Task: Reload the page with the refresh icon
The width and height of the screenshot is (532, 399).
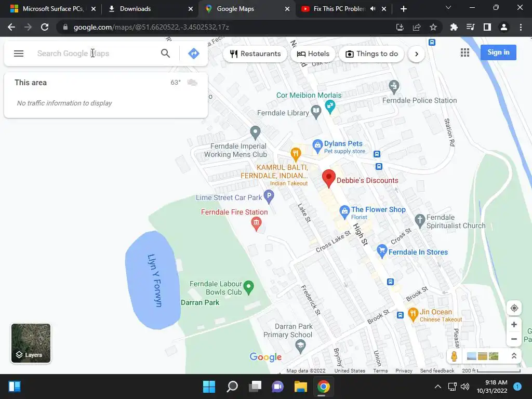Action: tap(45, 27)
